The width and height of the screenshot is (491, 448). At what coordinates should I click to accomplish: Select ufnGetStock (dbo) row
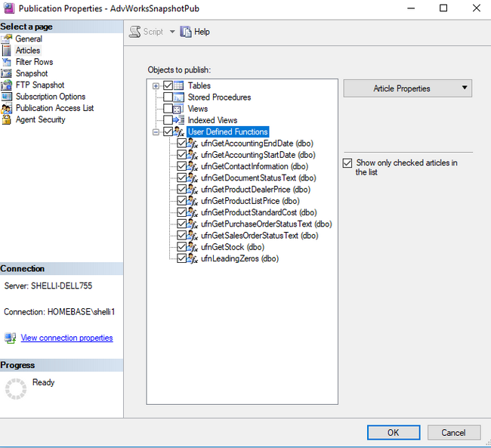[233, 247]
